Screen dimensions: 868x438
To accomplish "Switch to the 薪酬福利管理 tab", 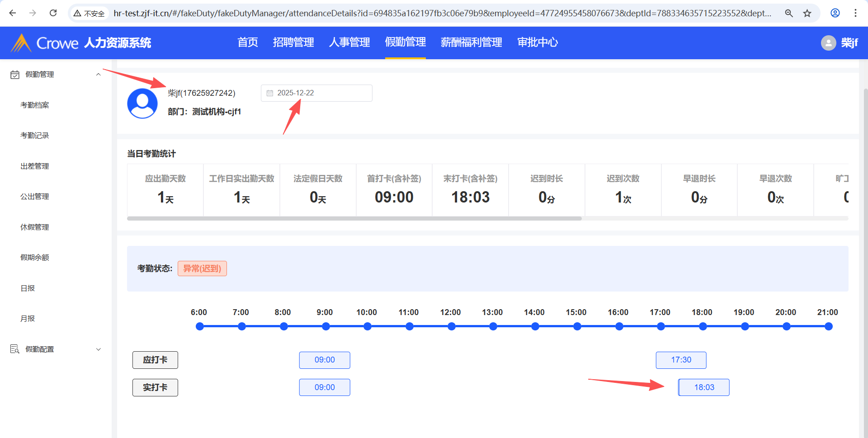I will [x=471, y=42].
